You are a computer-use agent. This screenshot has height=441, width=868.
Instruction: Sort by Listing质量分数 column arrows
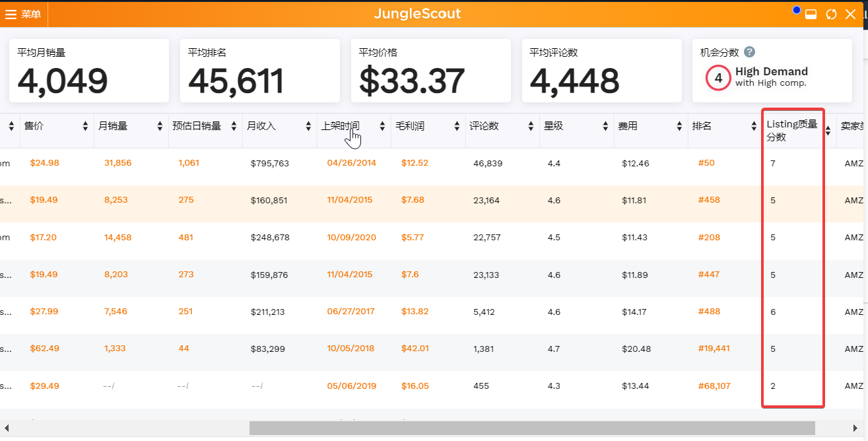(828, 131)
